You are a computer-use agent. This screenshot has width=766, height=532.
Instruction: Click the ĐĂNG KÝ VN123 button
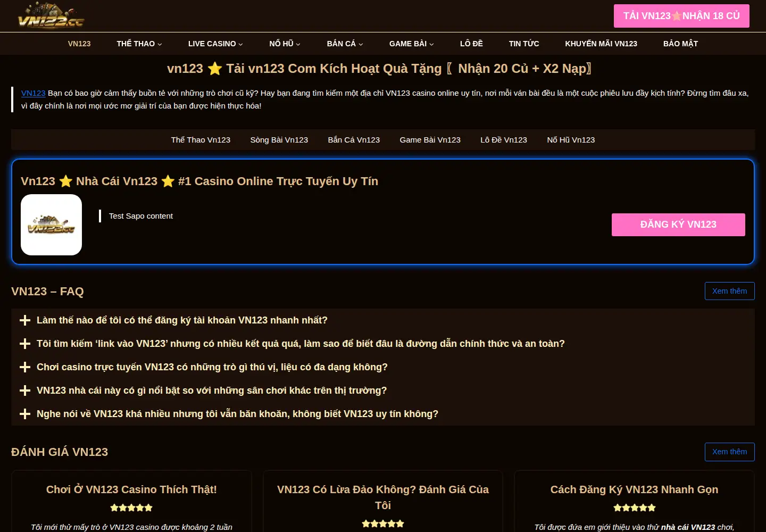678,225
